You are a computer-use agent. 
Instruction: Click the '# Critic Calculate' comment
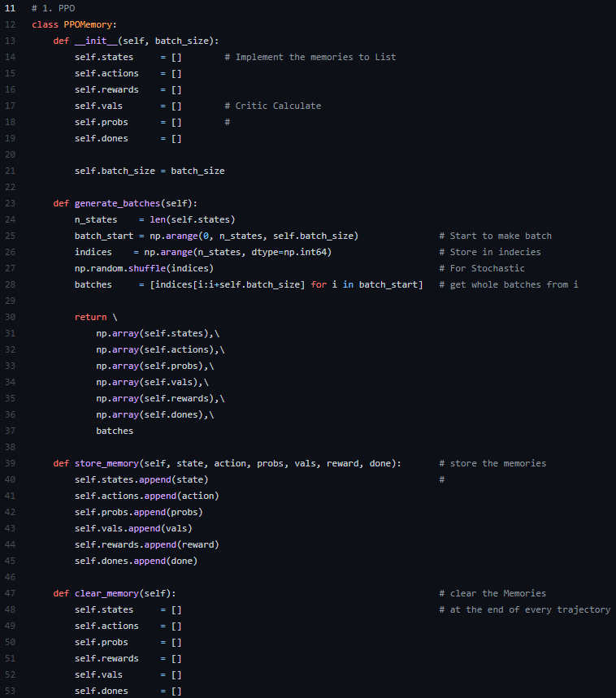pos(273,106)
